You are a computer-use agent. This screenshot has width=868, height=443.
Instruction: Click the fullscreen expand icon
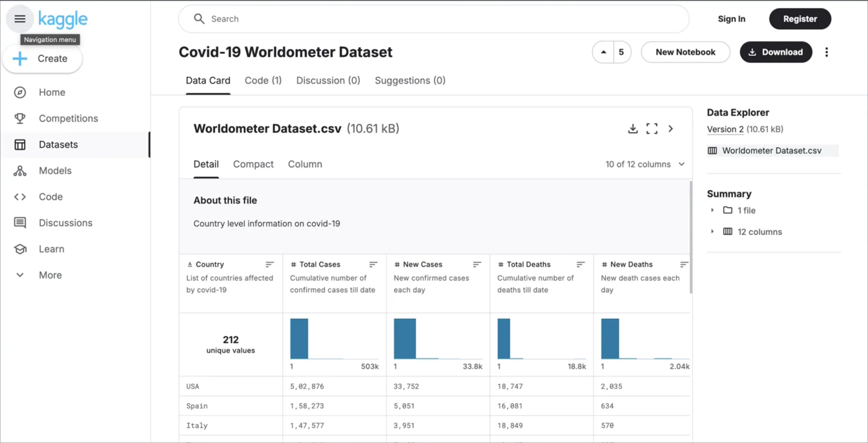click(x=652, y=129)
